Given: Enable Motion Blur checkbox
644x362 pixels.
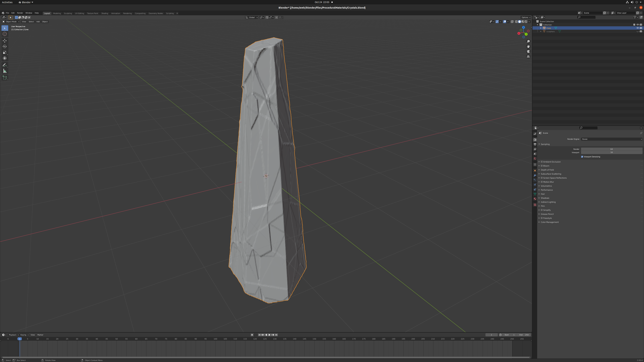Looking at the screenshot, I should click(542, 182).
